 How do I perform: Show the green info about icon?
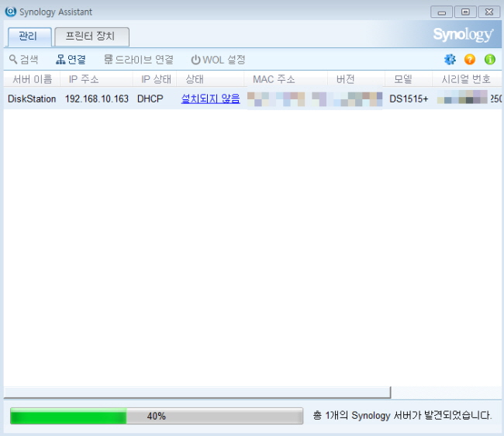pyautogui.click(x=490, y=60)
